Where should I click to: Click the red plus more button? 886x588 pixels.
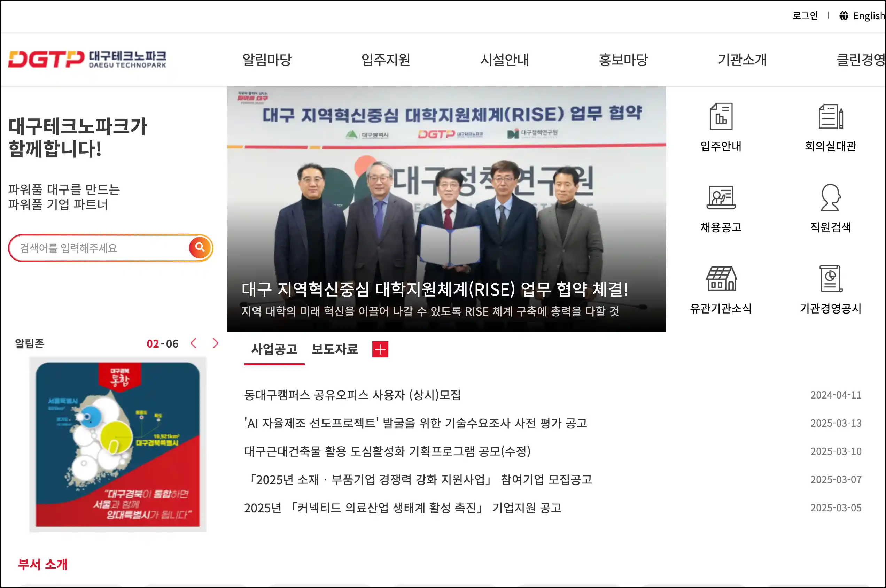click(x=380, y=349)
